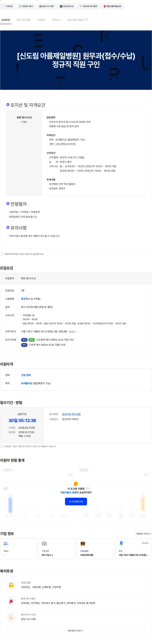Click the text '2026.10.17(토)'

point(26,432)
